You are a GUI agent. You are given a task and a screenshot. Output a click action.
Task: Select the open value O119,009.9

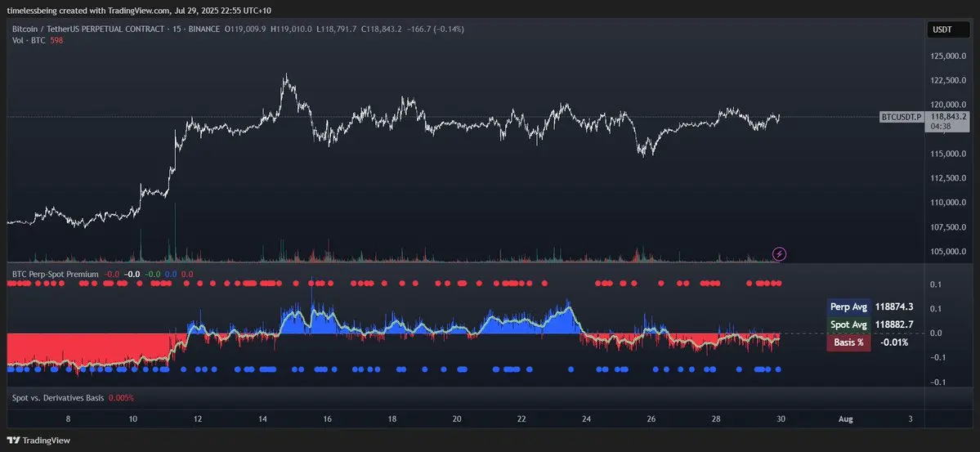tap(246, 29)
